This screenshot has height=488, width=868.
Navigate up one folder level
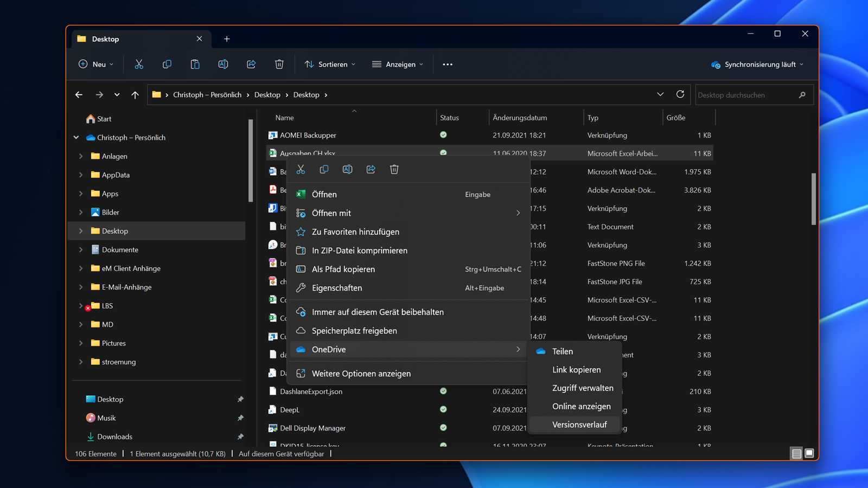(135, 95)
